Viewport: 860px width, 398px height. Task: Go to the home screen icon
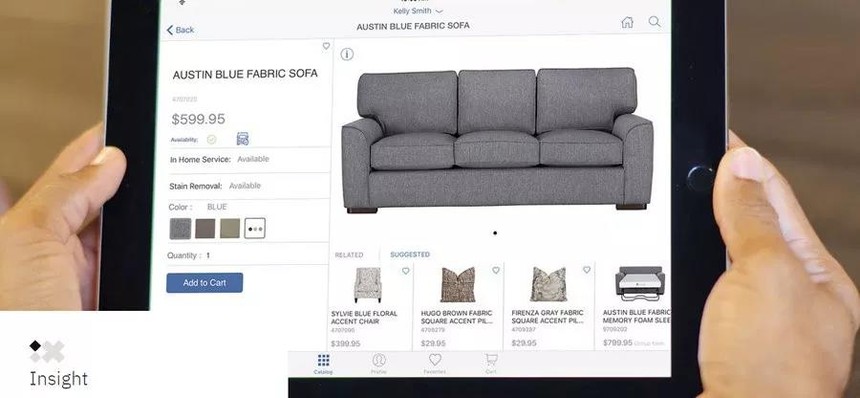pyautogui.click(x=627, y=22)
